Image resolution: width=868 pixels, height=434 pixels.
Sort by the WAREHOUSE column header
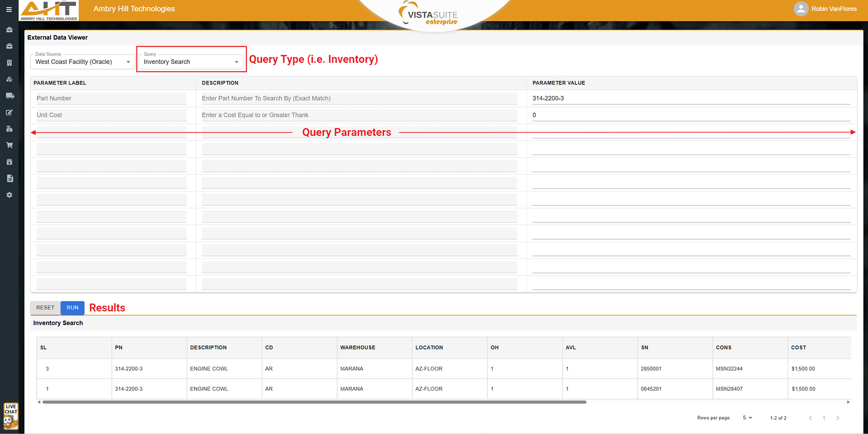pos(358,348)
